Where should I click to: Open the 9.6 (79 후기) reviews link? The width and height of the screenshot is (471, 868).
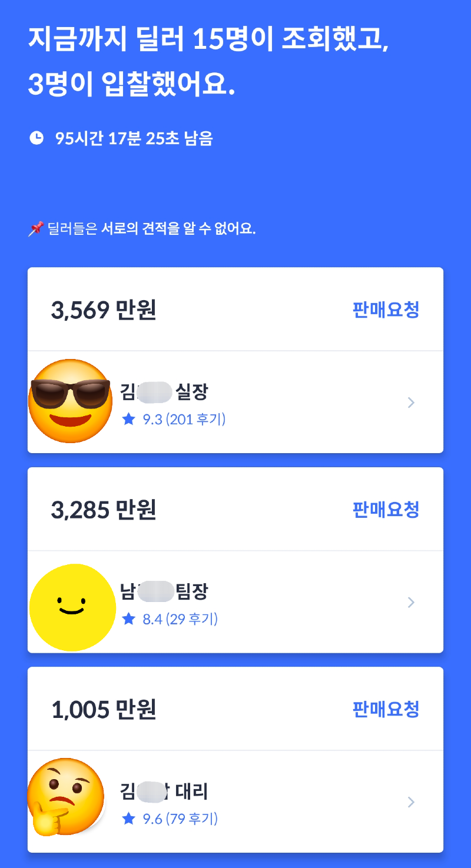pos(180,818)
